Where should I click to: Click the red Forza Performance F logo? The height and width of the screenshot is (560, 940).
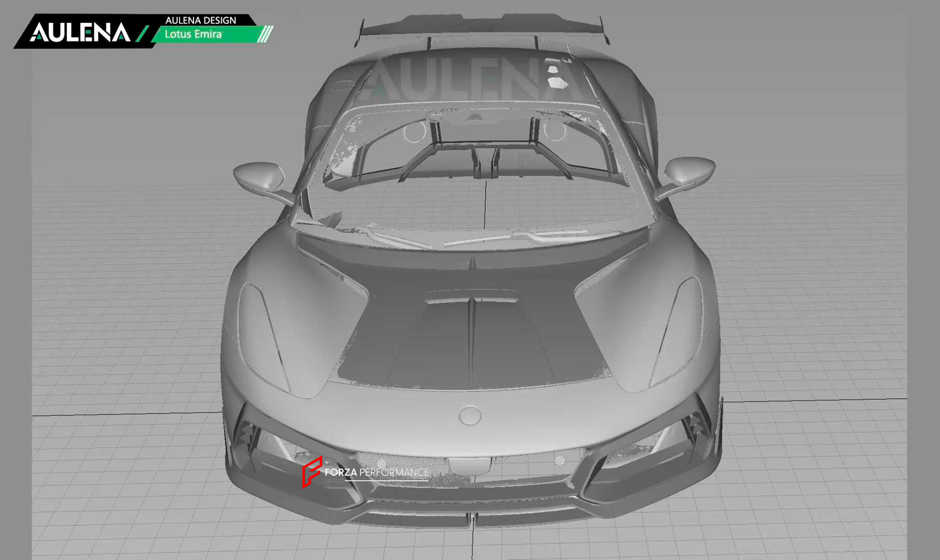tap(311, 471)
